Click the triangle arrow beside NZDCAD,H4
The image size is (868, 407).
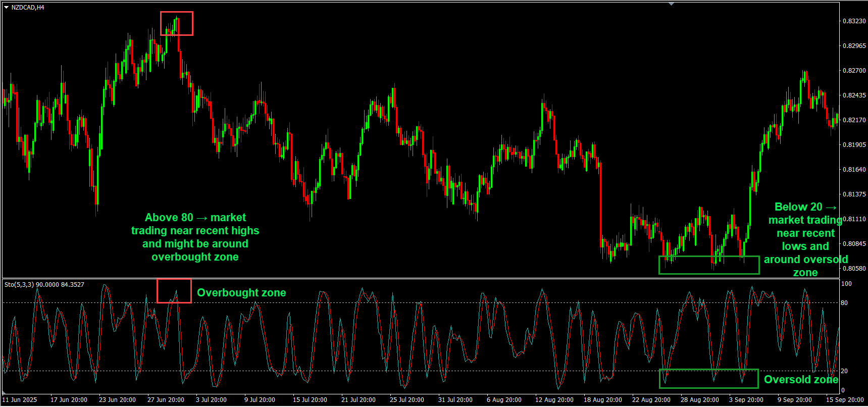click(7, 8)
